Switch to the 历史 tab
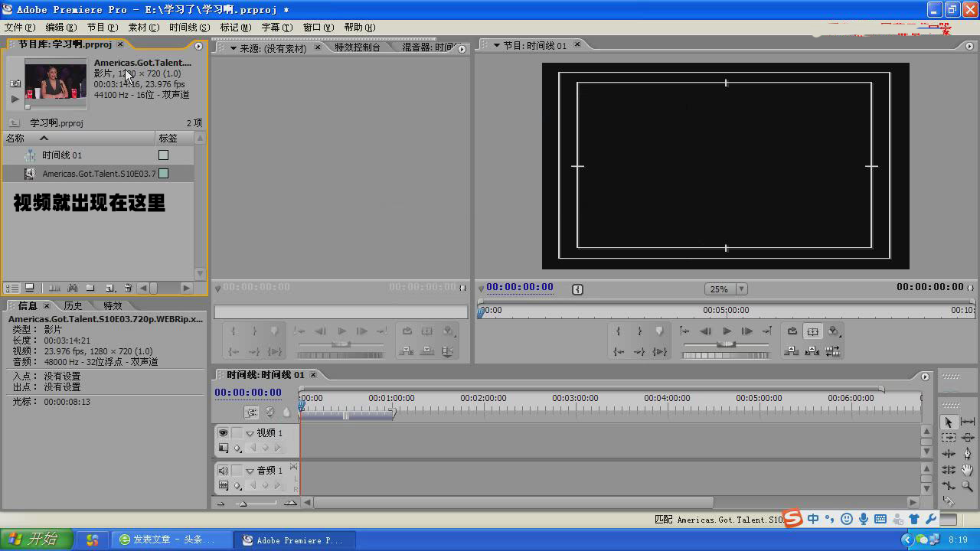This screenshot has width=980, height=551. tap(73, 305)
